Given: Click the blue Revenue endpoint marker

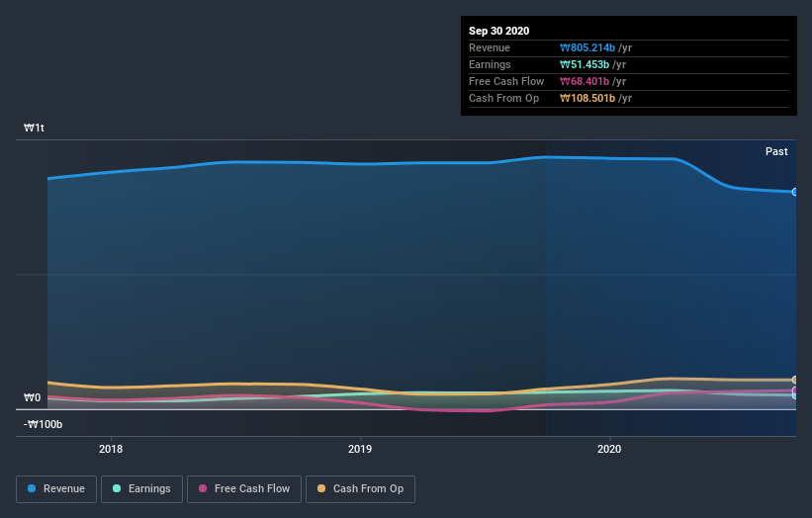Looking at the screenshot, I should 794,192.
